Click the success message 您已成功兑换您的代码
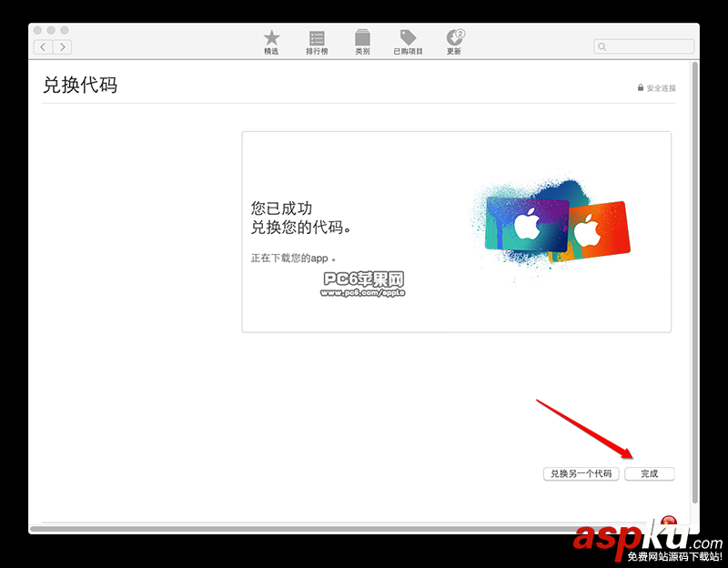 301,218
